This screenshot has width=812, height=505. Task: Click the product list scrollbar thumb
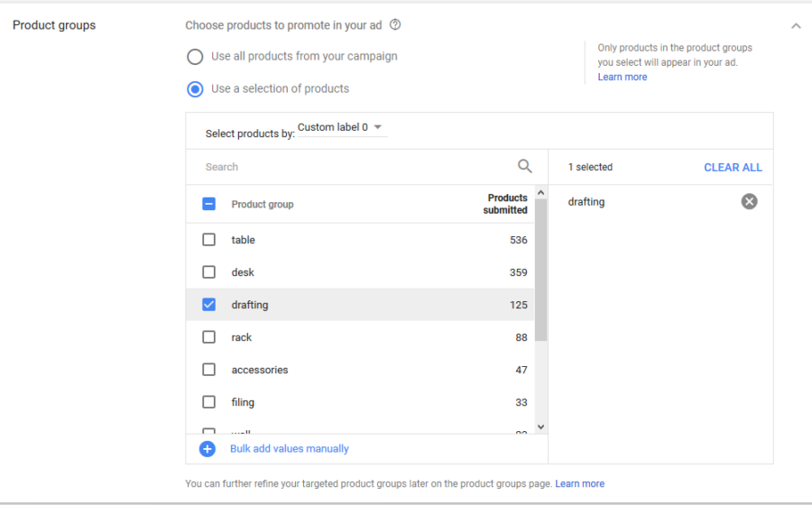pos(540,271)
